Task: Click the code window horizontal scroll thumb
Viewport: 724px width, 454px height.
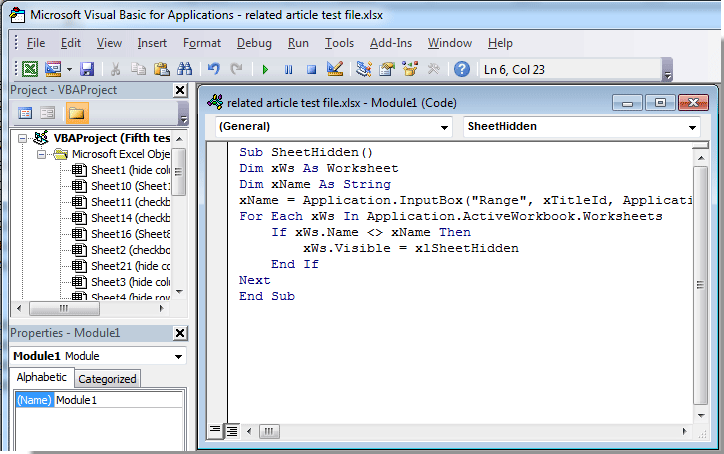Action: tap(269, 431)
